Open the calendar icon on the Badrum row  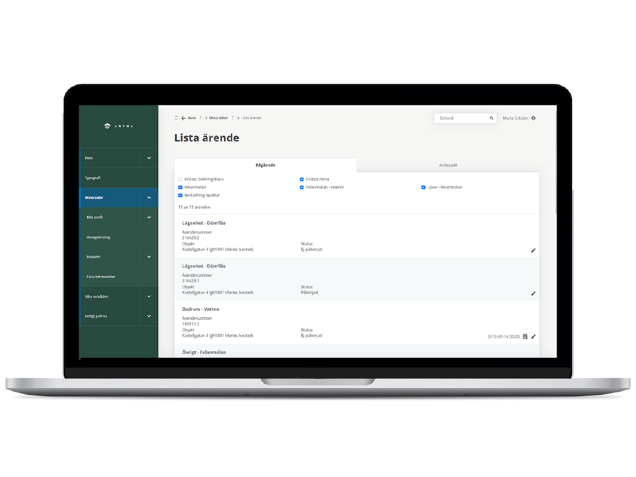coord(525,337)
